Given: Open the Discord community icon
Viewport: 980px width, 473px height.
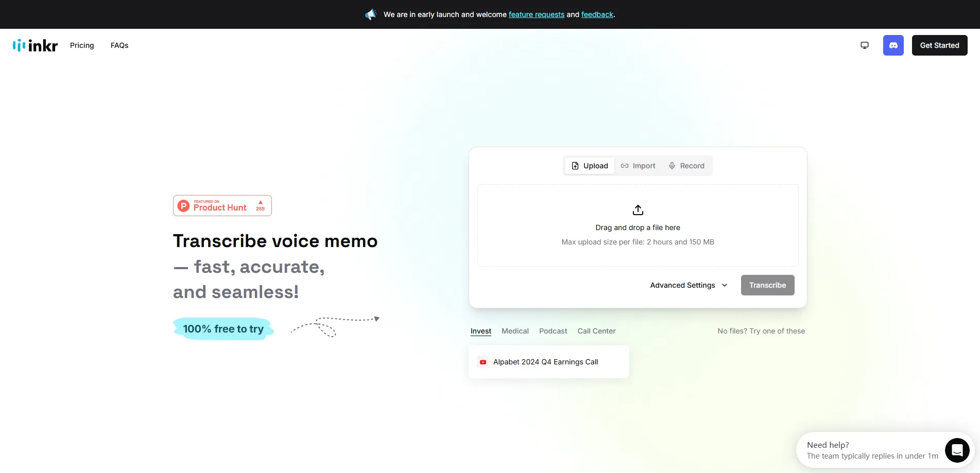Looking at the screenshot, I should pyautogui.click(x=893, y=45).
